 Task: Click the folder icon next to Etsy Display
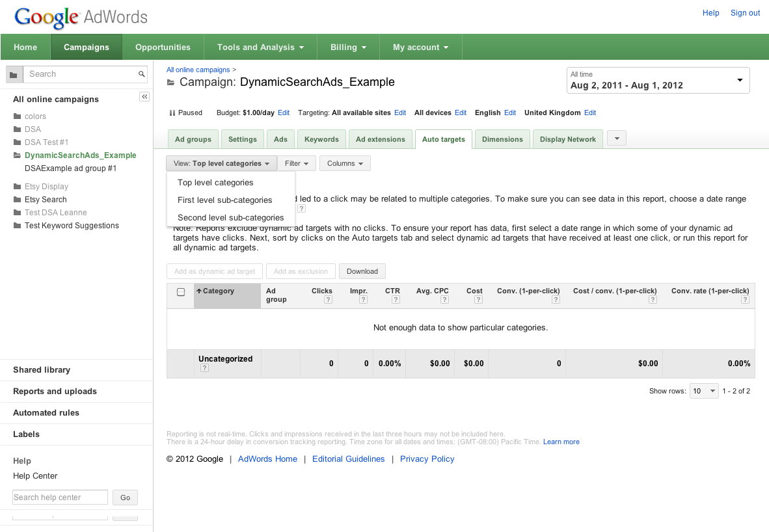pyautogui.click(x=17, y=186)
